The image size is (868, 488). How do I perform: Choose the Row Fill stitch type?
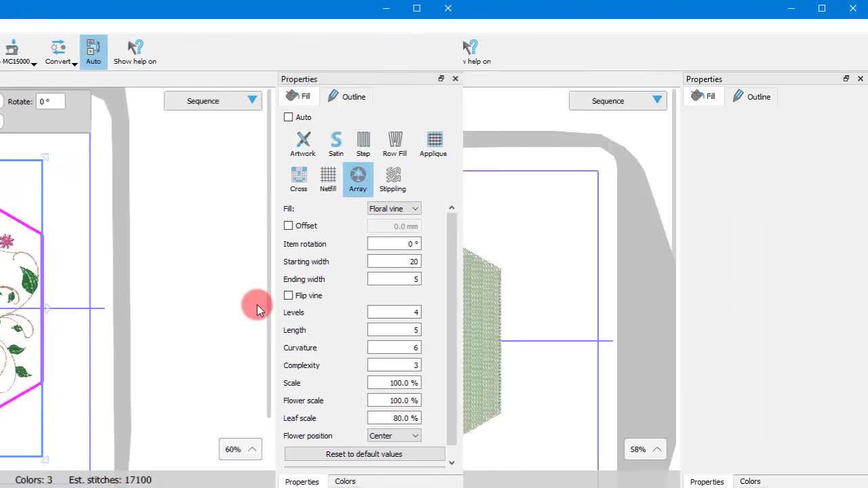tap(395, 144)
